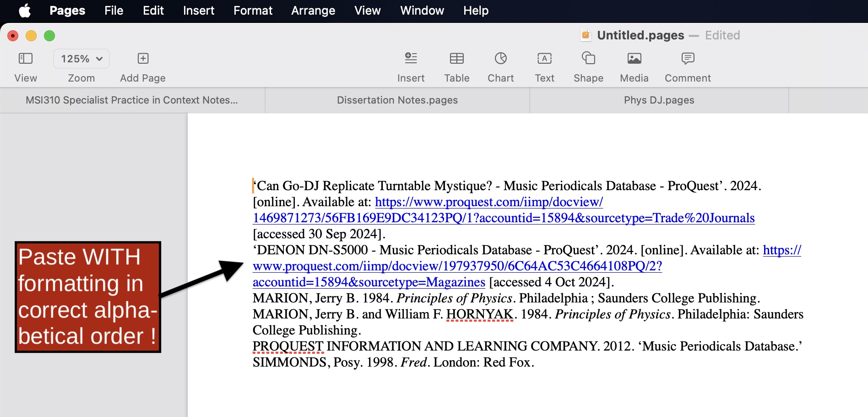Click the text 'INFORMATION AND LEARNING COMPANY'

pyautogui.click(x=462, y=346)
